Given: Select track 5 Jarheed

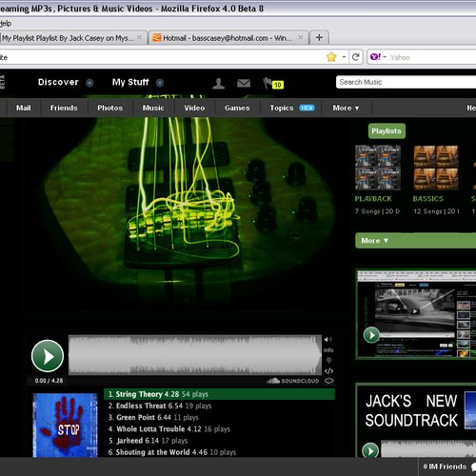Looking at the screenshot, I should 219,441.
